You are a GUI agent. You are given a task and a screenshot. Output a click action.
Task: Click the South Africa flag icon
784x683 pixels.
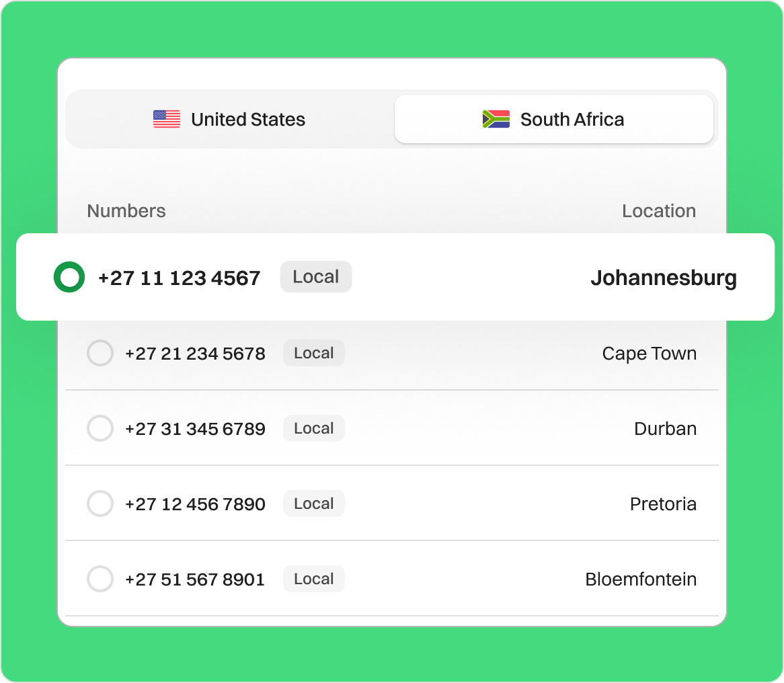click(x=496, y=120)
